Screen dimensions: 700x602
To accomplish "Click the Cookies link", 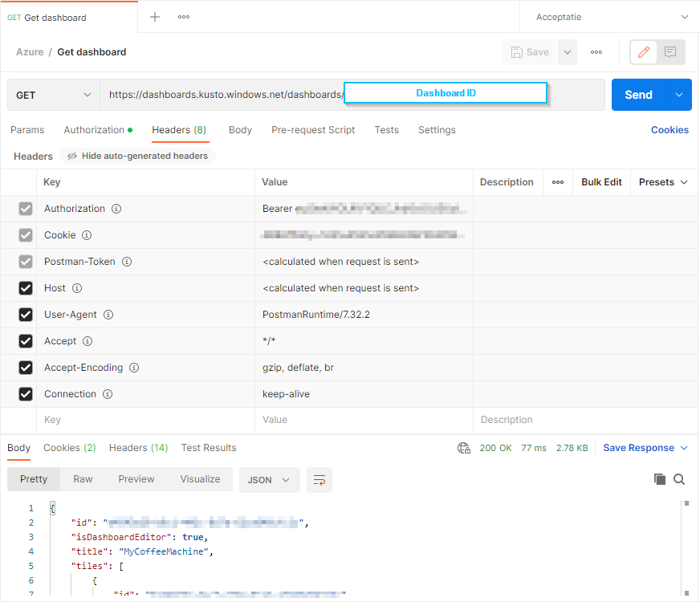I will click(x=669, y=130).
